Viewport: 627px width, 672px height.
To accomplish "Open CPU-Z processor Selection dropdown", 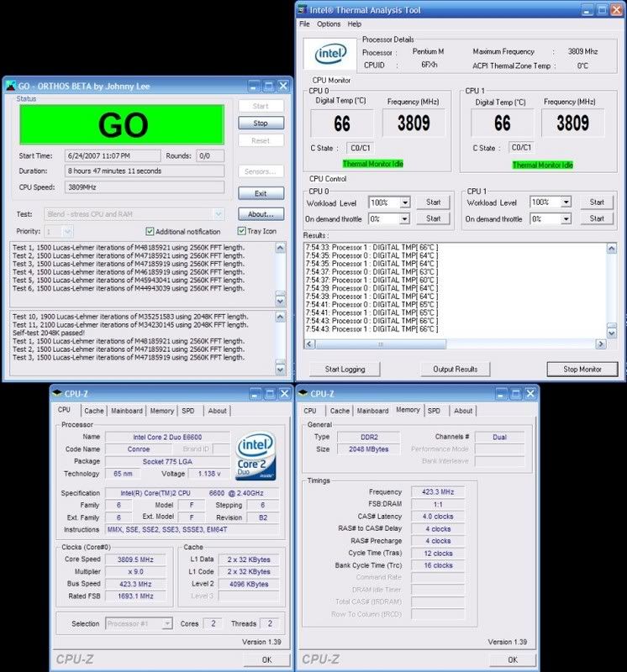I will point(167,623).
